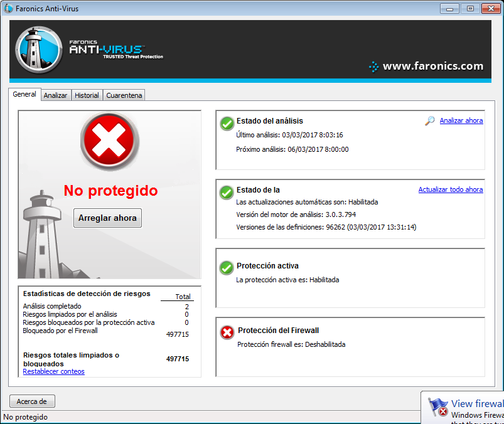Click the blue dots icon beside www.faronics.com
Screen dimensions: 504x424
pyautogui.click(x=373, y=66)
